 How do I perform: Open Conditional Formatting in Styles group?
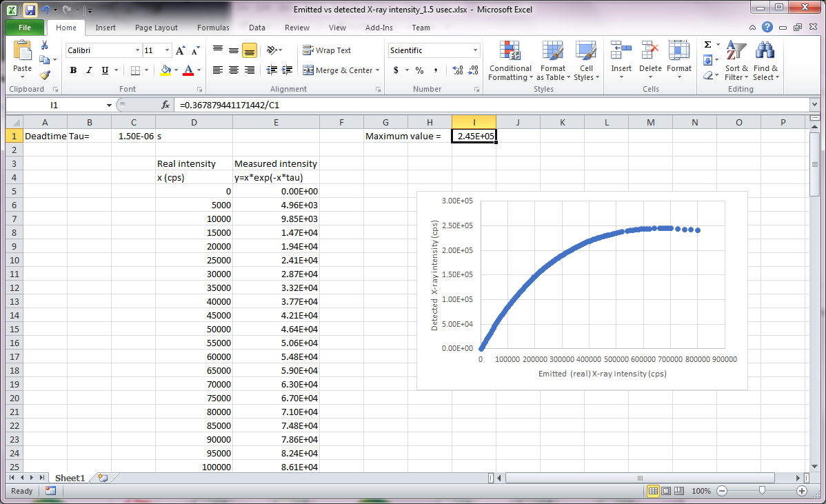click(x=510, y=61)
